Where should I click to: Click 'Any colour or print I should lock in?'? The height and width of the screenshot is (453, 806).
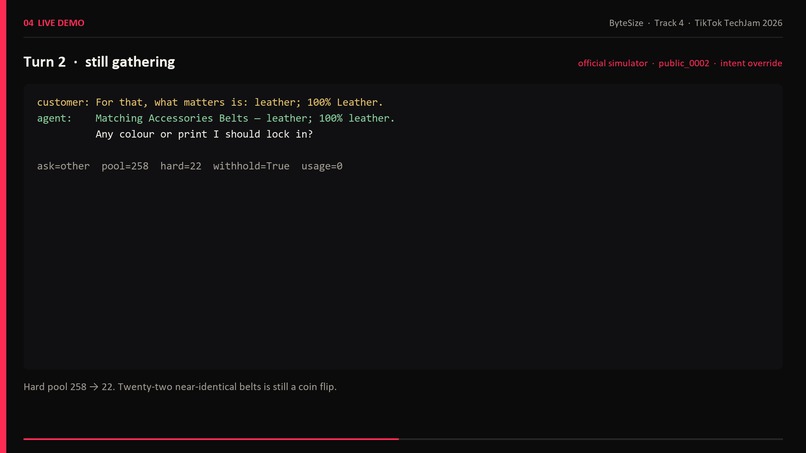click(x=204, y=134)
